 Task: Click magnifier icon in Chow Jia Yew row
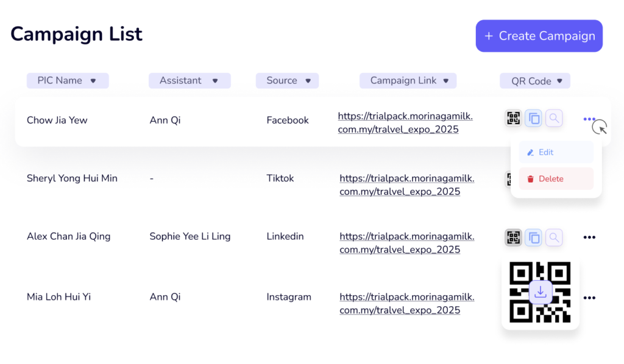[554, 119]
